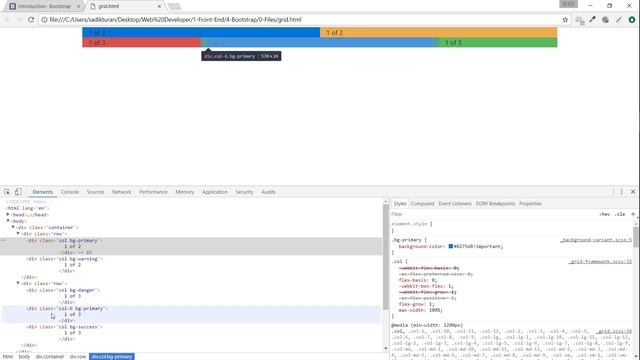The height and width of the screenshot is (360, 640).
Task: Collapse the second div row node
Action: (x=18, y=283)
